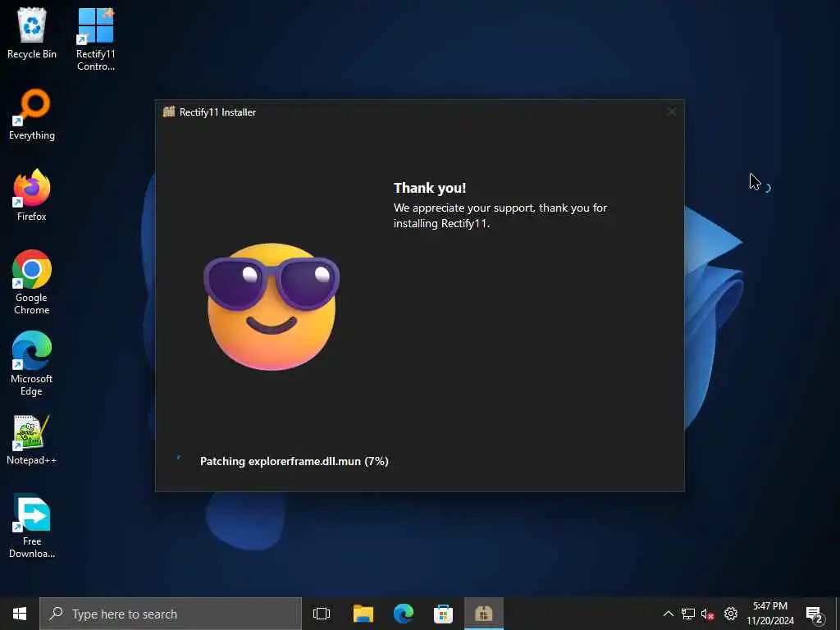Open the Windows Start menu
This screenshot has height=630, width=840.
click(20, 614)
